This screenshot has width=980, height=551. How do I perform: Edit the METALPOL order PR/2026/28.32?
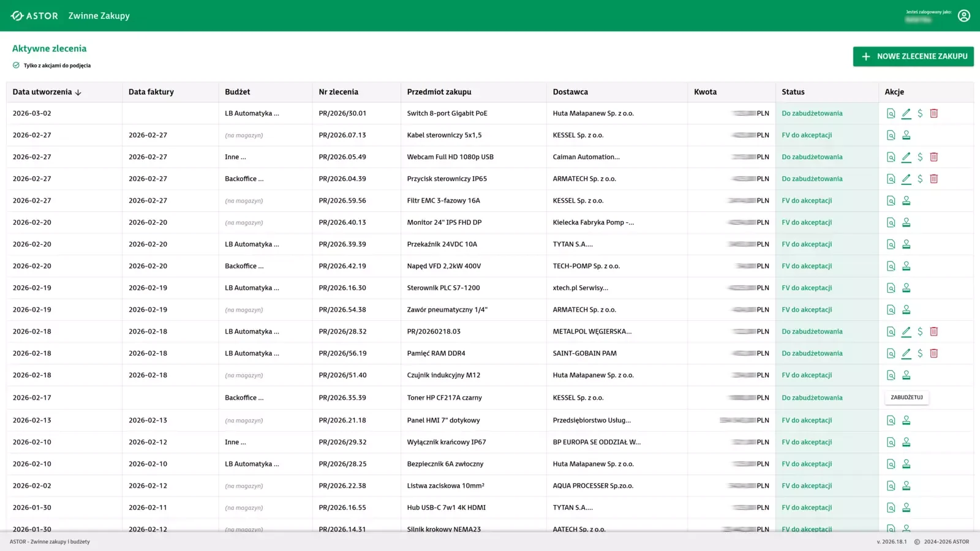[907, 331]
